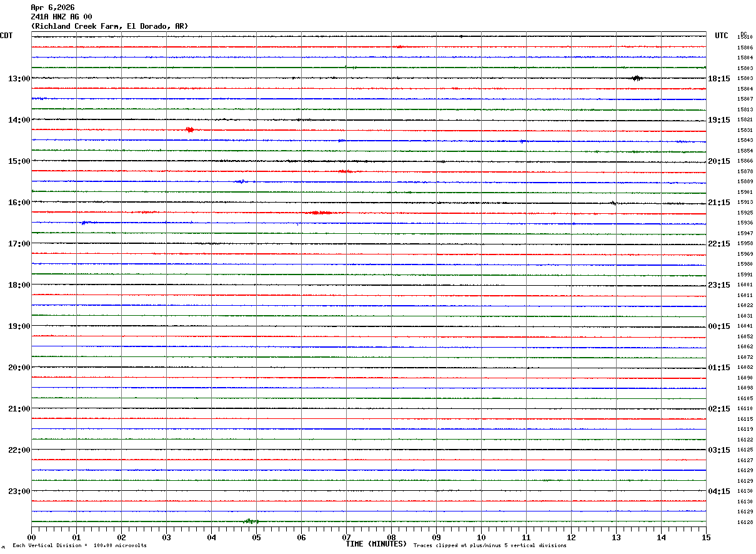Click the 23:15 UTC time label
Image resolution: width=756 pixels, height=554 pixels.
(719, 285)
